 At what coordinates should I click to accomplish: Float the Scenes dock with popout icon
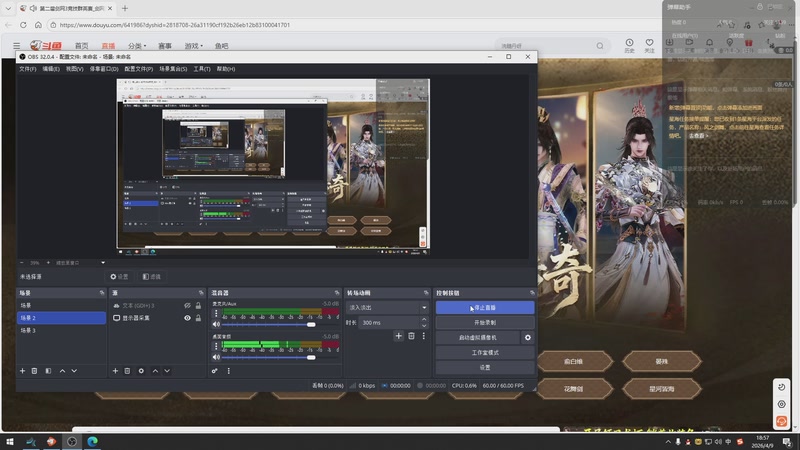pyautogui.click(x=102, y=293)
